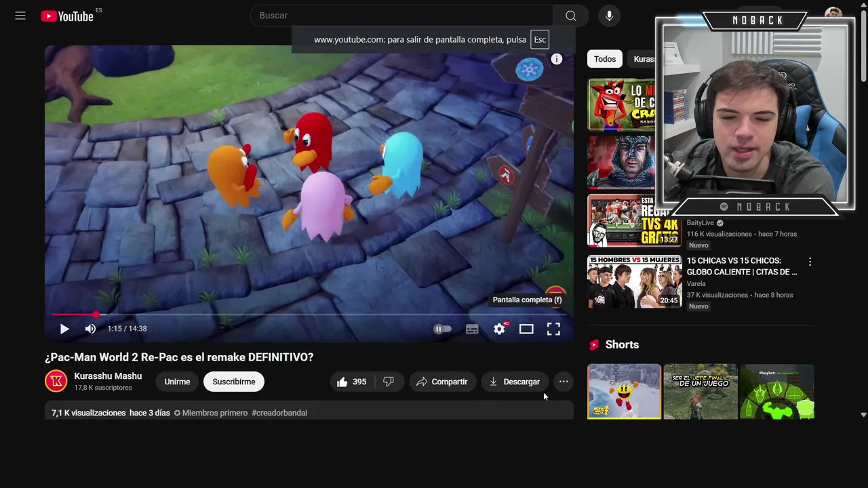The height and width of the screenshot is (488, 868).
Task: Enter fullscreen mode
Action: pyautogui.click(x=553, y=329)
